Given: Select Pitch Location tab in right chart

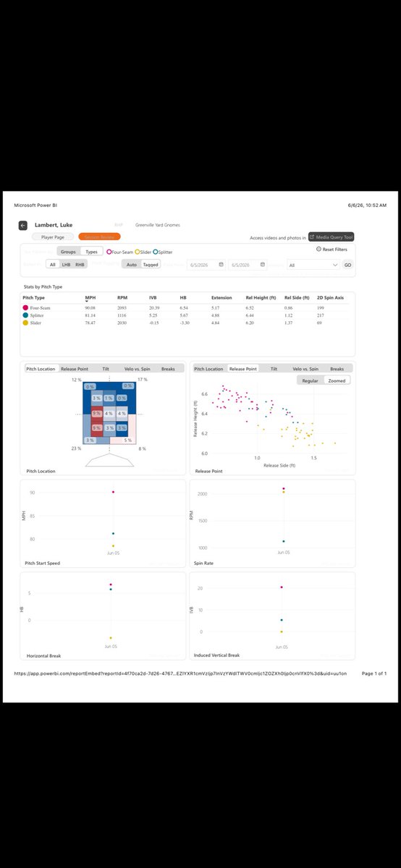Looking at the screenshot, I should (209, 369).
